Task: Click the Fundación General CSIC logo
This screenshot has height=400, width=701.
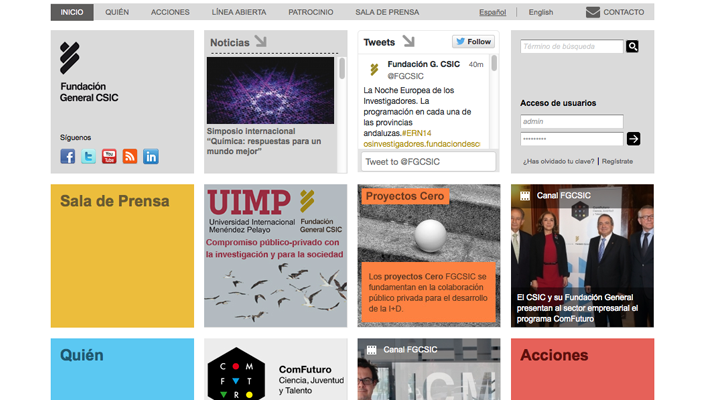Action: [x=89, y=72]
